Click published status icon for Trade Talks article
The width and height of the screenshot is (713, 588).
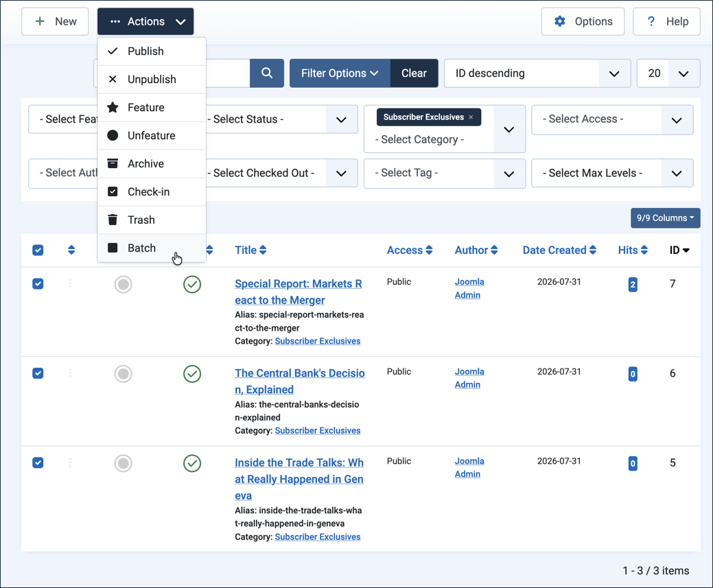(192, 463)
